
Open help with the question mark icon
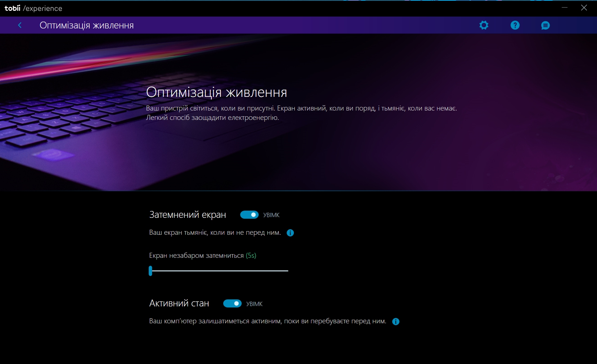515,25
